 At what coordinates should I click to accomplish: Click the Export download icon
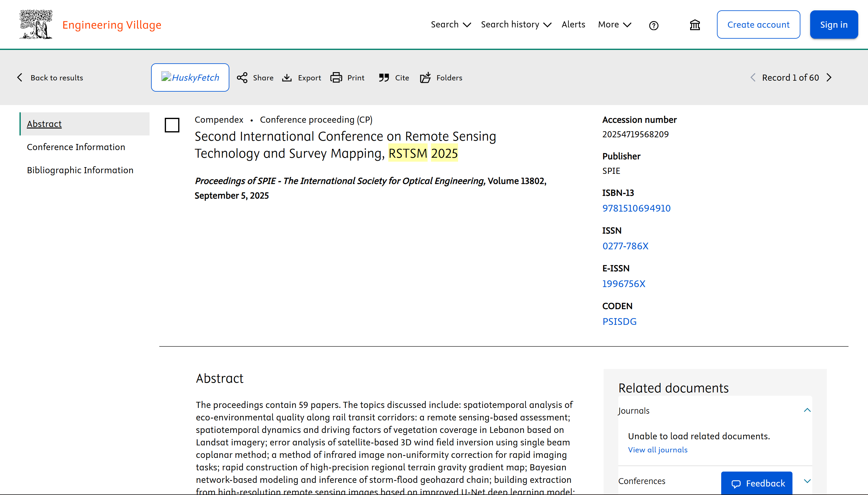click(x=287, y=78)
